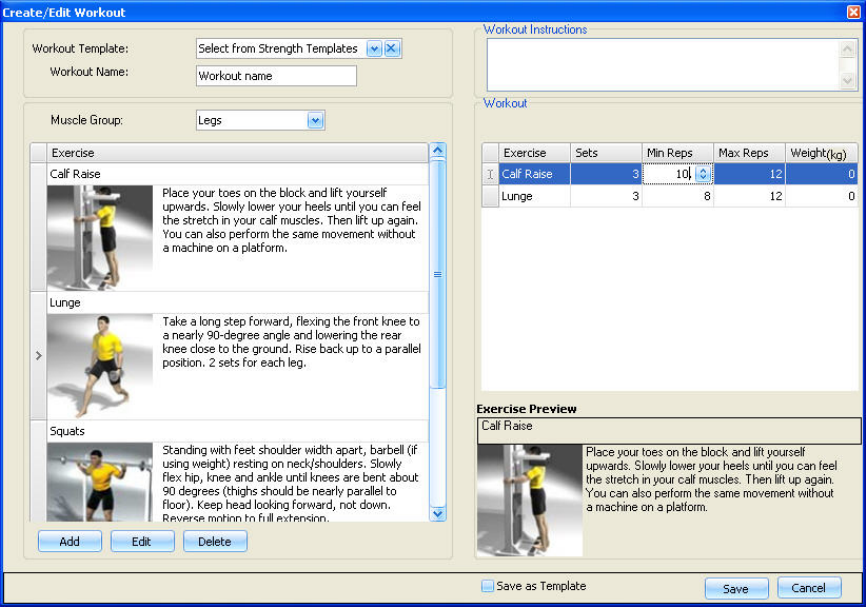866x607 pixels.
Task: Click the Add exercise button
Action: 70,541
